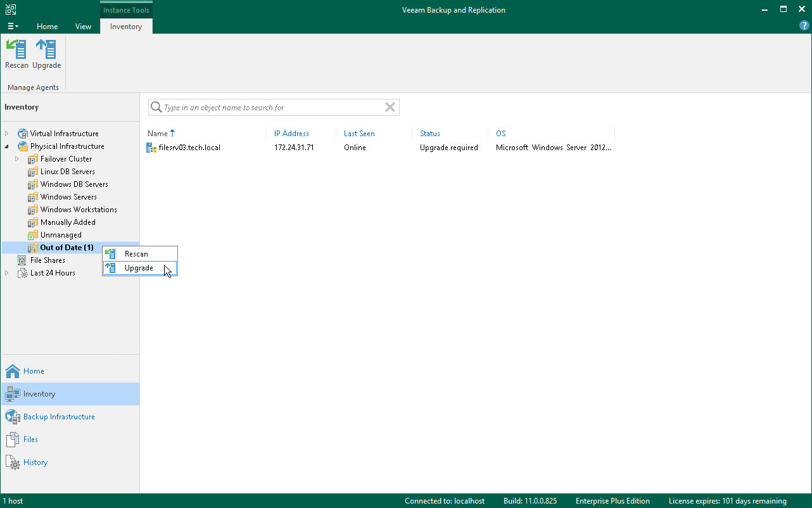Viewport: 812px width, 508px height.
Task: Click the 1 host status bar text
Action: pos(13,501)
